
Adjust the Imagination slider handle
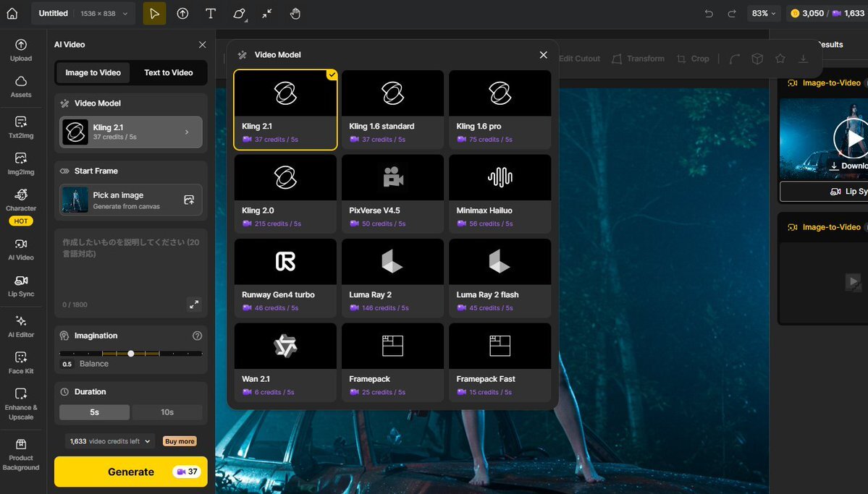[x=130, y=354]
